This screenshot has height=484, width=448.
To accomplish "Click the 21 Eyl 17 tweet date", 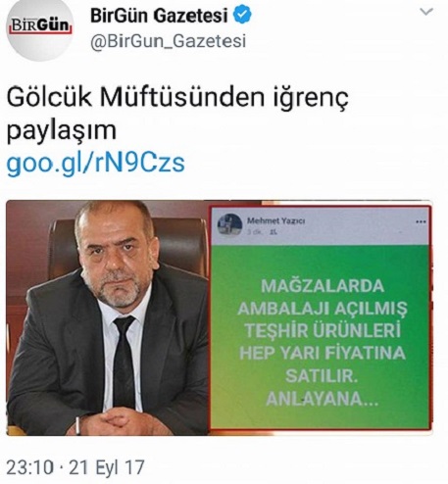I will coord(107,467).
